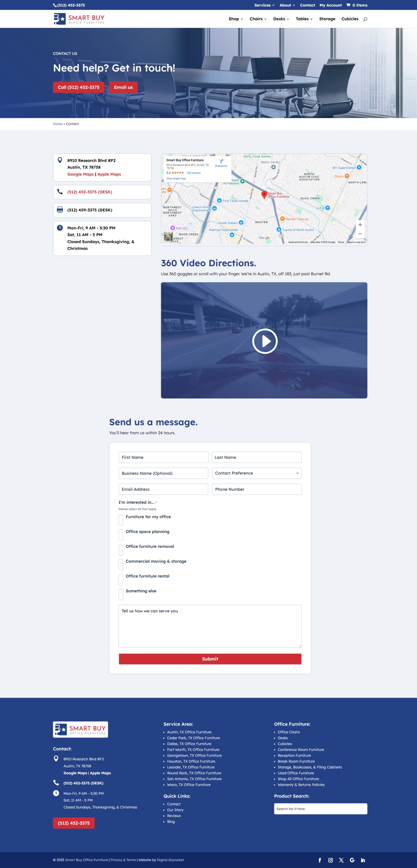The height and width of the screenshot is (868, 417).
Task: Check 'Furniture for my office' checkbox
Action: coord(121,520)
